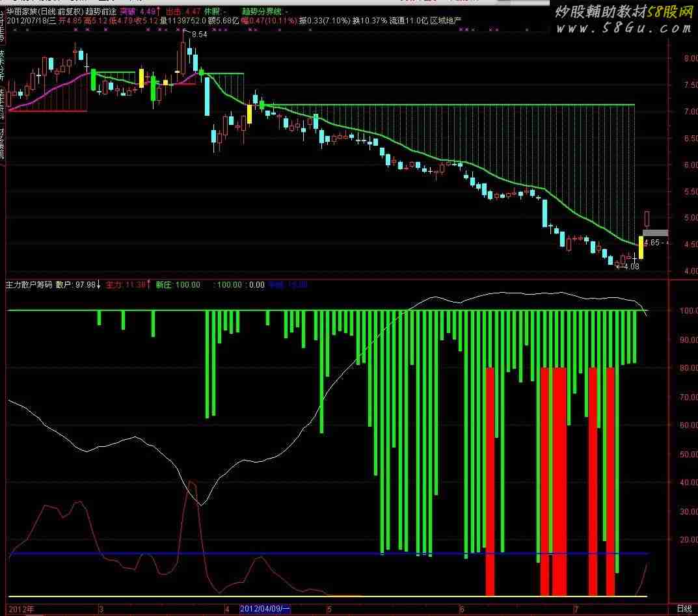
Task: Click the 2012年 label on time axis
Action: tap(22, 609)
